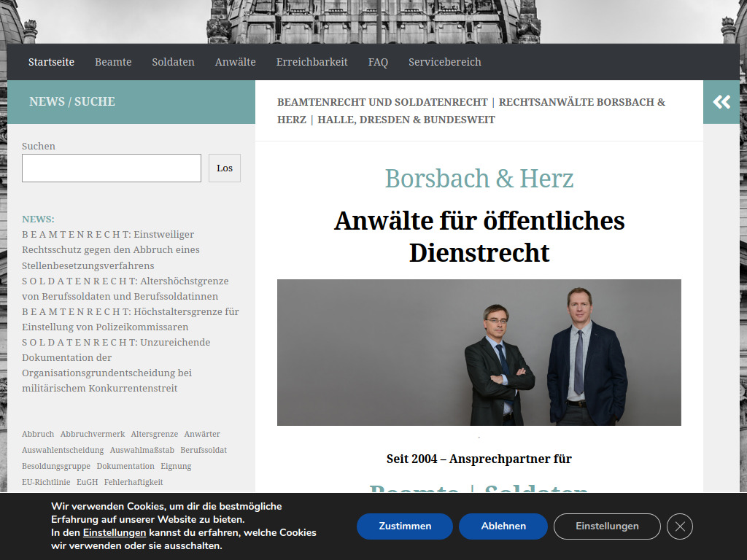
Task: Click the Suchen search input field
Action: [x=112, y=168]
